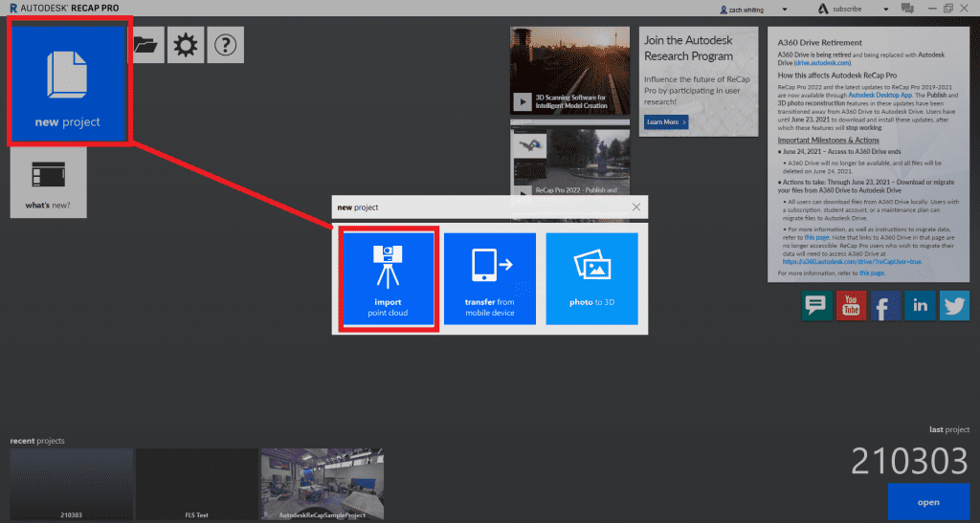Viewport: 980px width, 523px height.
Task: Open the LinkedIn social icon
Action: tap(920, 306)
